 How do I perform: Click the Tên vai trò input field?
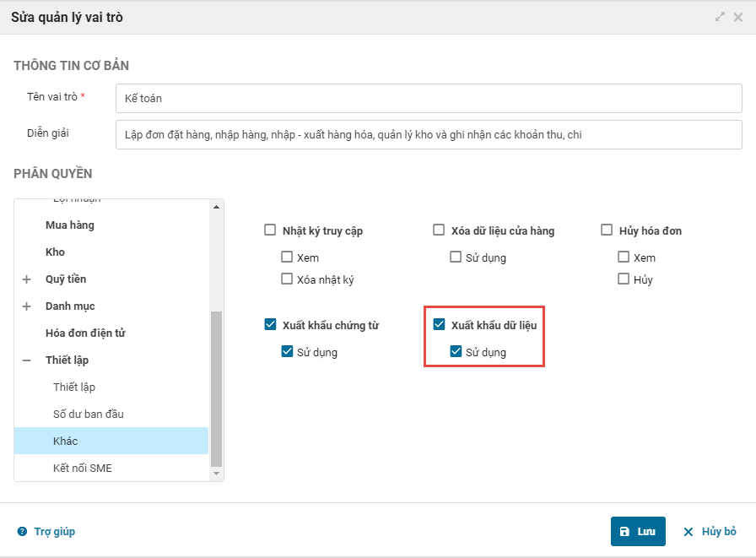tap(429, 99)
